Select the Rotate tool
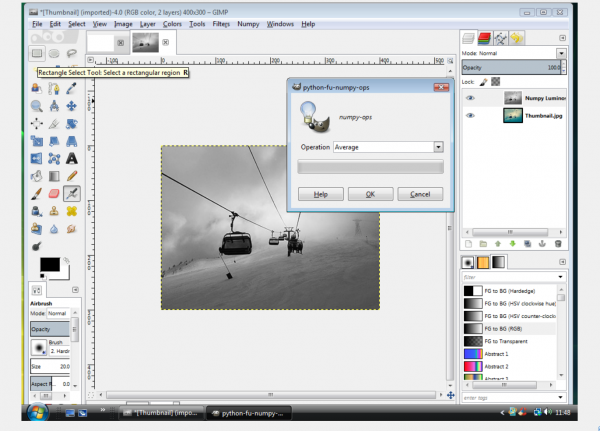The width and height of the screenshot is (600, 431). [x=72, y=124]
